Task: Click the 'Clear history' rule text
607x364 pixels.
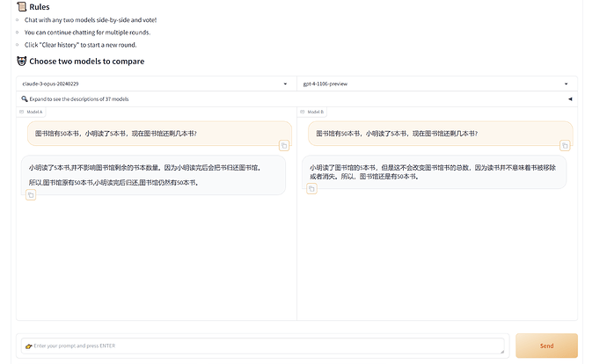Action: pos(81,45)
